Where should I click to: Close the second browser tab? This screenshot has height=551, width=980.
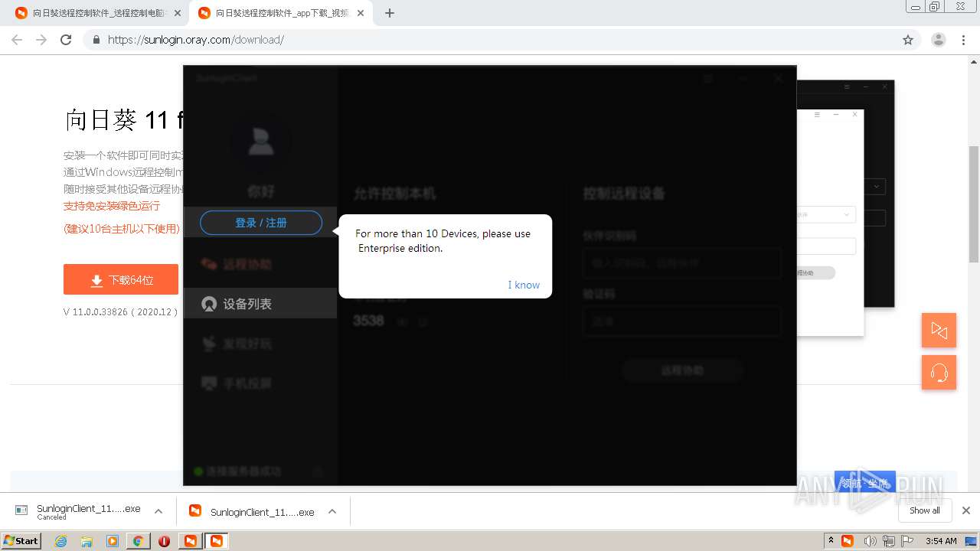pos(361,13)
